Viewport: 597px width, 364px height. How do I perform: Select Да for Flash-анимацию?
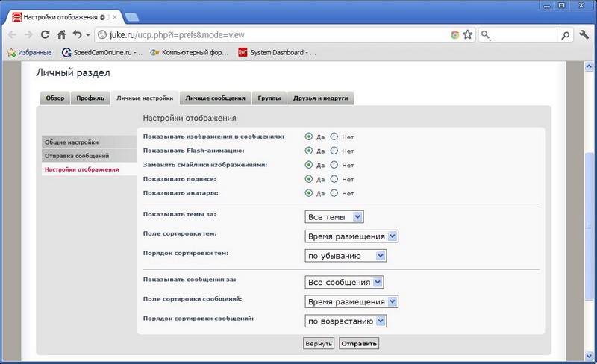309,151
